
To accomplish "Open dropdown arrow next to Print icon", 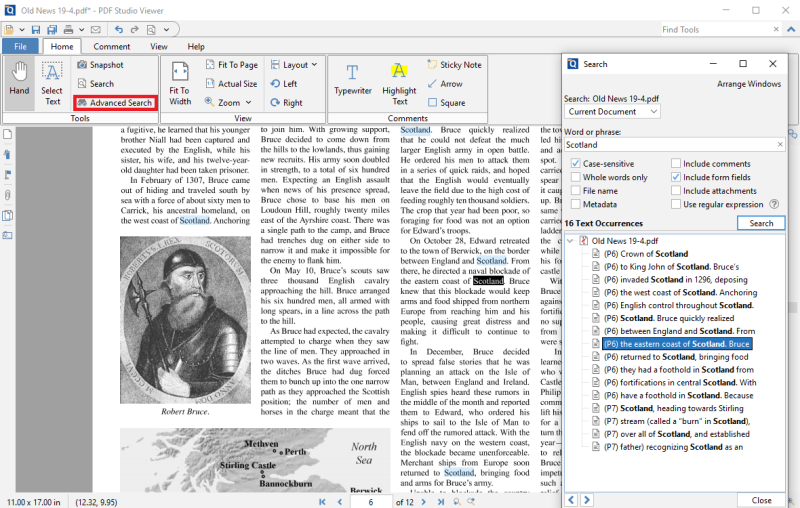I will tap(81, 30).
